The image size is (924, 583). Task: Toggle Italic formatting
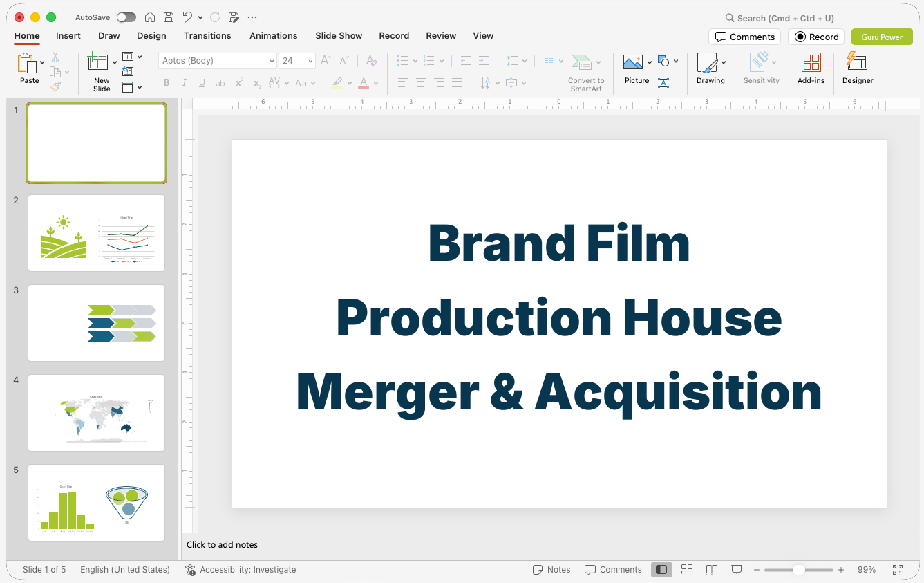pos(185,83)
